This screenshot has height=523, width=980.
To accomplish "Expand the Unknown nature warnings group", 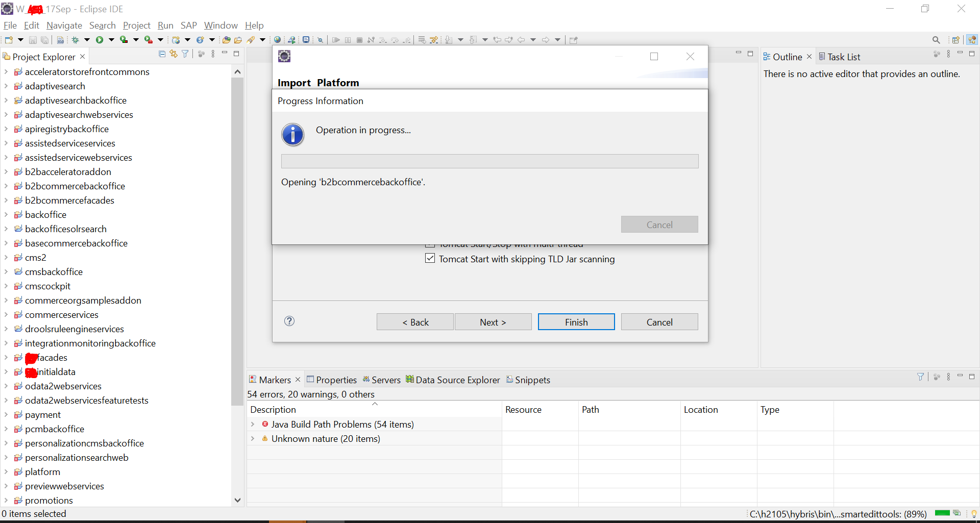I will 253,439.
